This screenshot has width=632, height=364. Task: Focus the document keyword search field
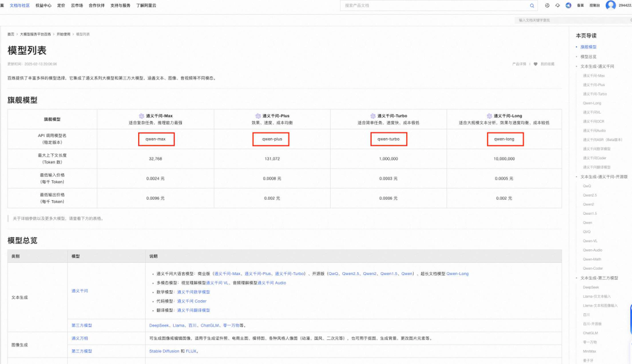[572, 20]
